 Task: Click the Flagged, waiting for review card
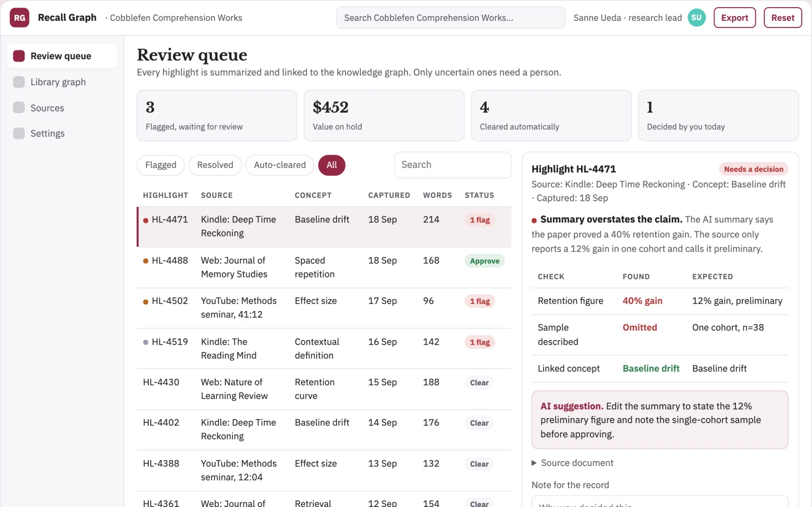(x=217, y=116)
